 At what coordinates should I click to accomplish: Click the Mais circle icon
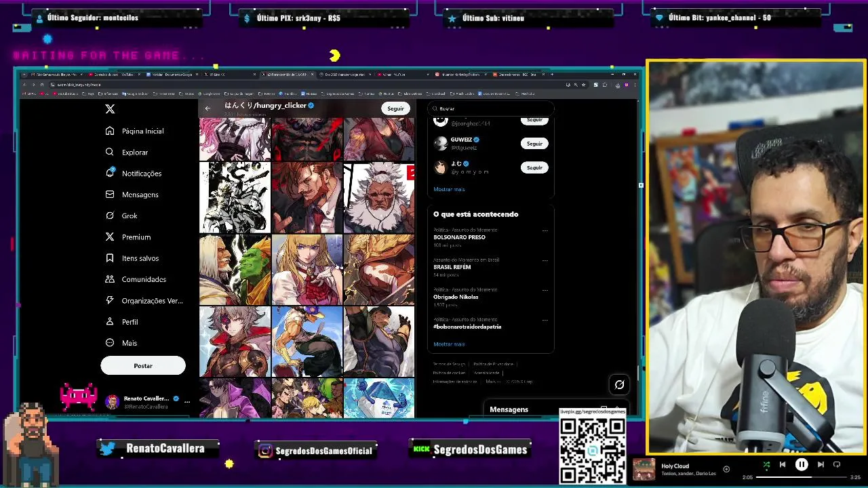pyautogui.click(x=110, y=343)
